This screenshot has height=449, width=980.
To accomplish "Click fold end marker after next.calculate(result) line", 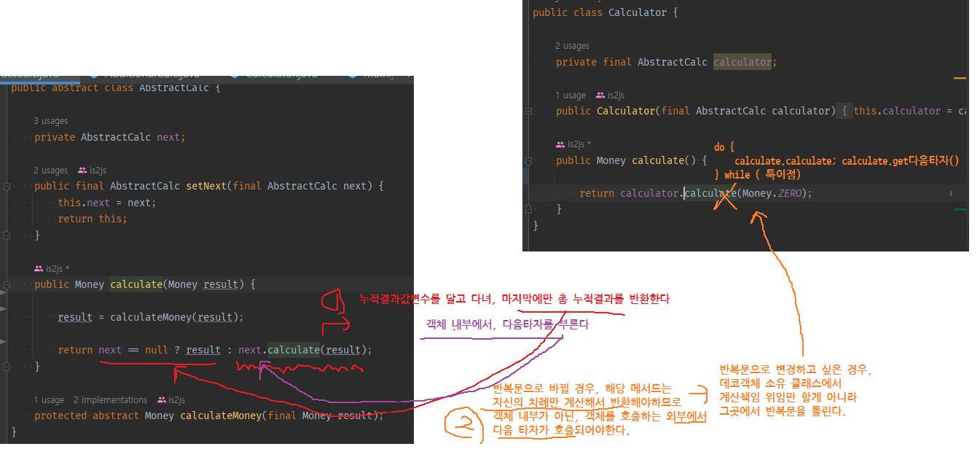I will tap(6, 366).
